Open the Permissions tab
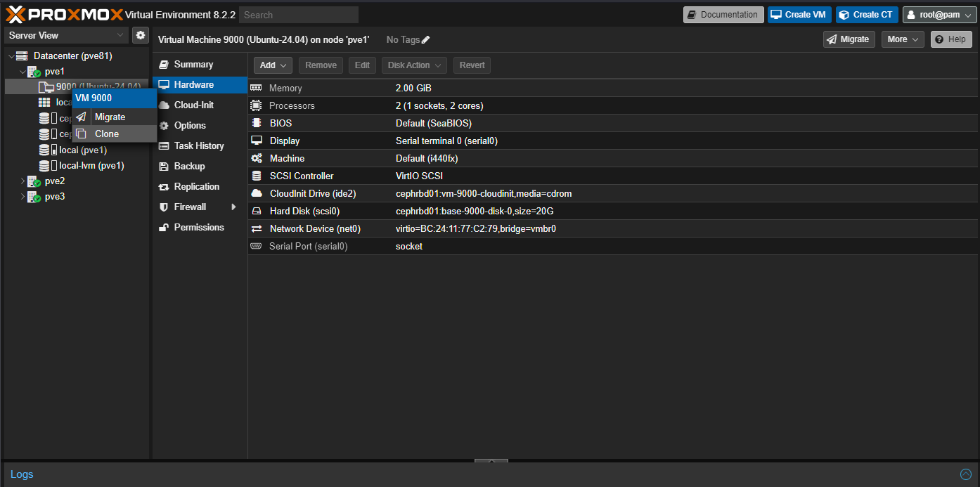This screenshot has width=980, height=487. (200, 228)
